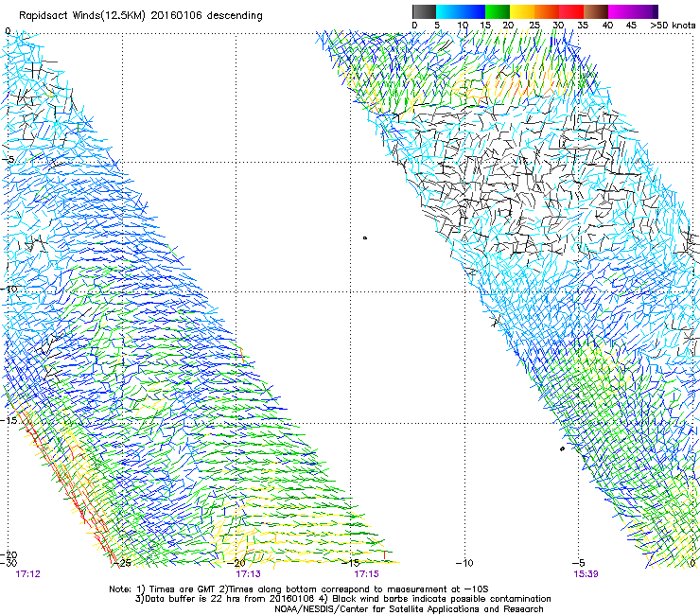Click the green 15-20 knots legend segment
700x615 pixels.
[x=498, y=11]
